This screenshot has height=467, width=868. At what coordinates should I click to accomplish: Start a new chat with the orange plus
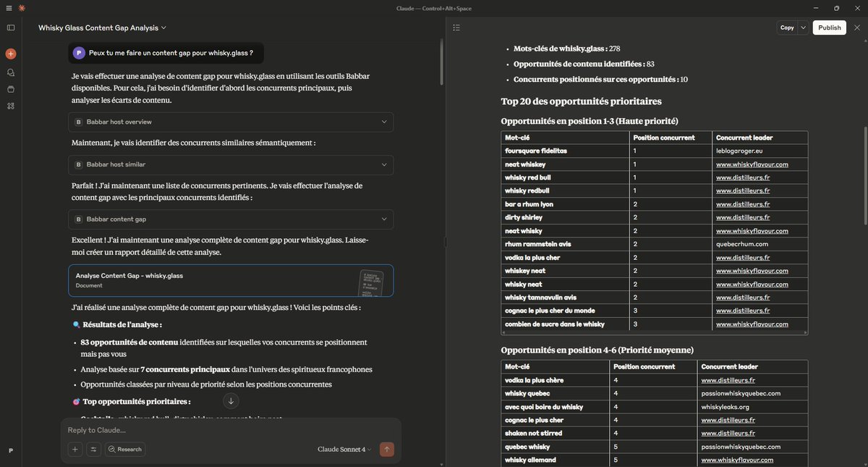[11, 54]
